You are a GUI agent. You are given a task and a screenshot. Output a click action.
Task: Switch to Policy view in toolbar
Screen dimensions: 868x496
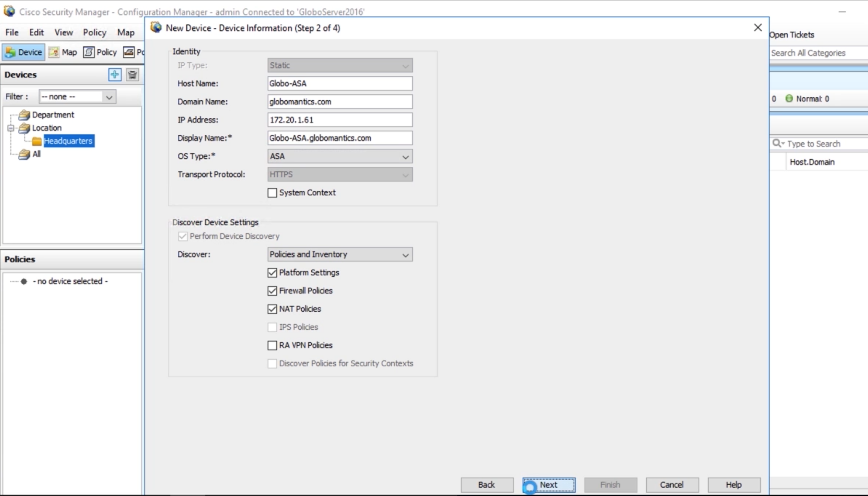click(x=100, y=52)
